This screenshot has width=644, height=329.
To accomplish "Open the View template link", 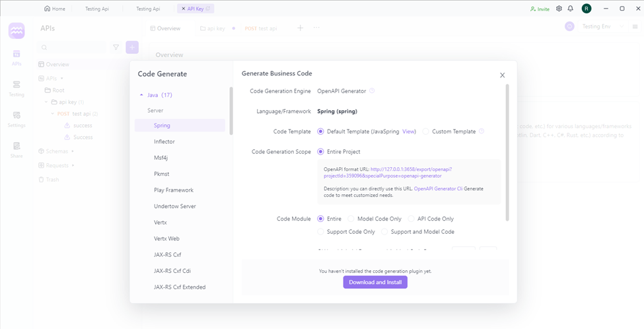I will [408, 131].
